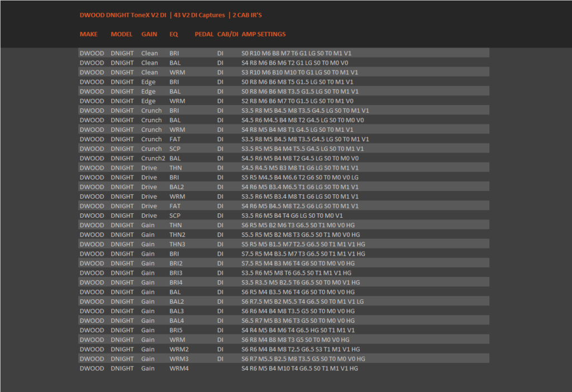The height and width of the screenshot is (392, 572).
Task: Click the 'BRI5' EQ cell
Action: 176,330
